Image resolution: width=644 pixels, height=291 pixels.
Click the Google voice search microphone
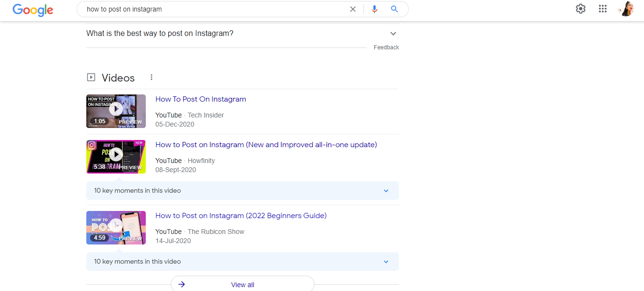click(x=375, y=9)
